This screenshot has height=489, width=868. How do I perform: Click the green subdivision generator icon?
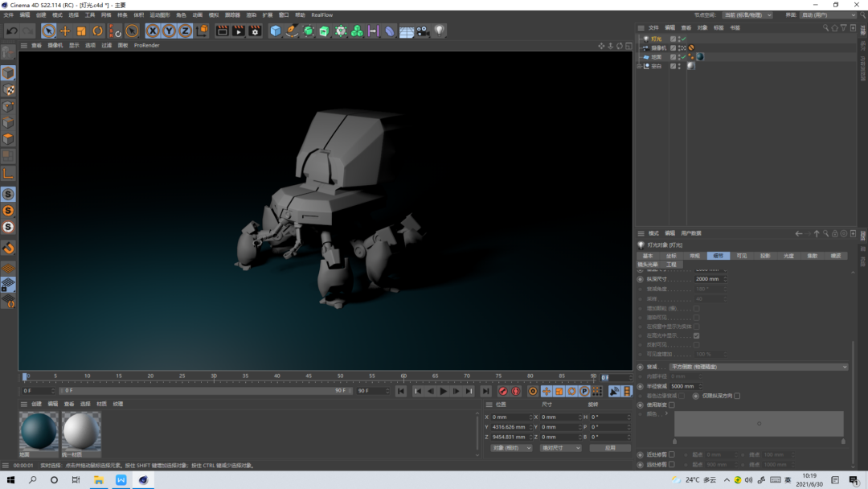[x=309, y=31]
